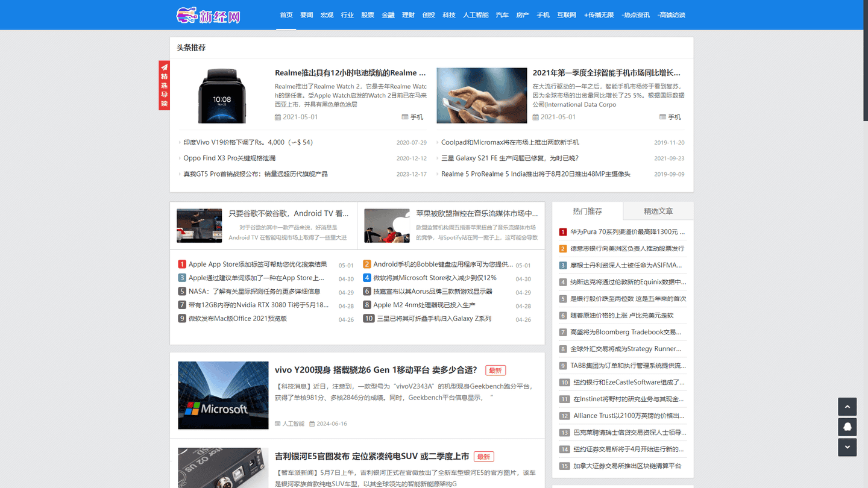Go to the 宏观 section
868x488 pixels.
click(x=327, y=15)
